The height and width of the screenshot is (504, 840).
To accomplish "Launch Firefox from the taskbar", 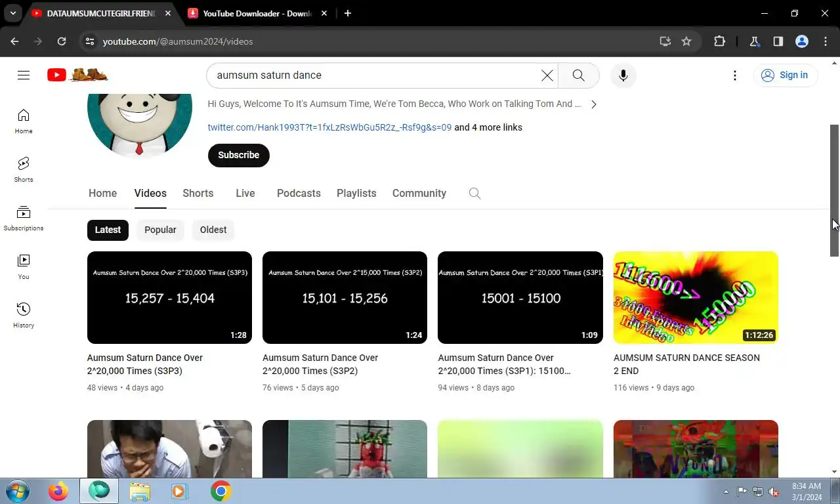I will tap(58, 491).
